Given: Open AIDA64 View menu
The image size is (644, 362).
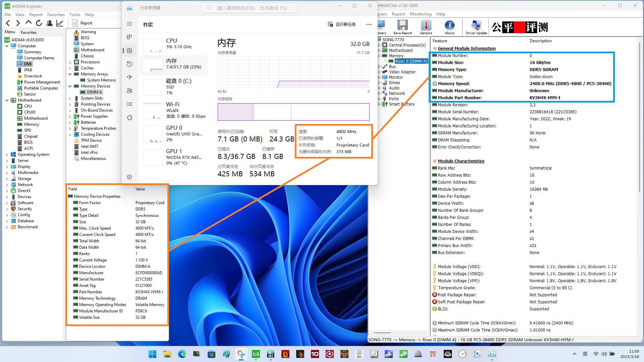Looking at the screenshot, I should [20, 14].
